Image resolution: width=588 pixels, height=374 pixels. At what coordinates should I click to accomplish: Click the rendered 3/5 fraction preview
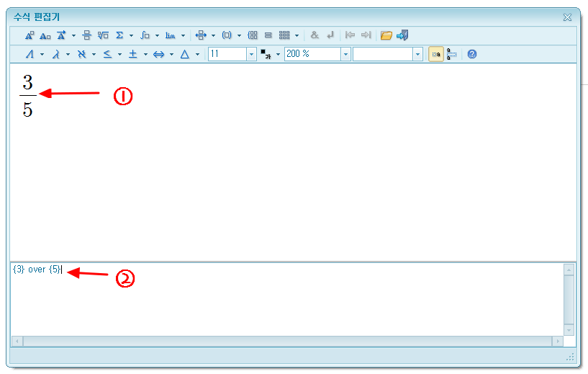tap(28, 96)
